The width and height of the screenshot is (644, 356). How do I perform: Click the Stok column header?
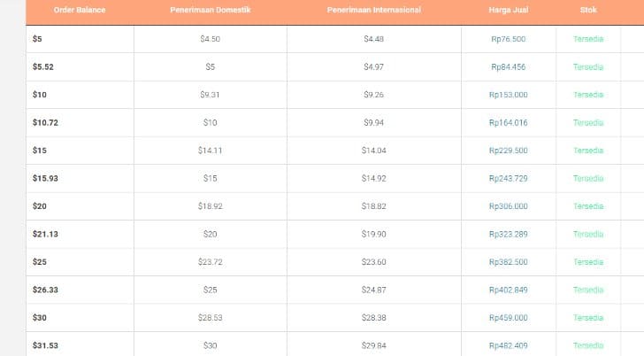(x=587, y=10)
